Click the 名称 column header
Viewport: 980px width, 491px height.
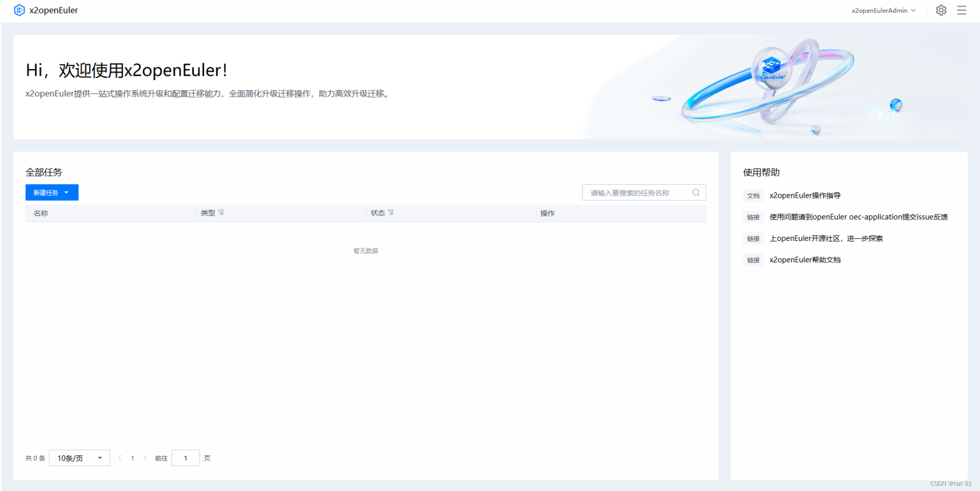41,213
